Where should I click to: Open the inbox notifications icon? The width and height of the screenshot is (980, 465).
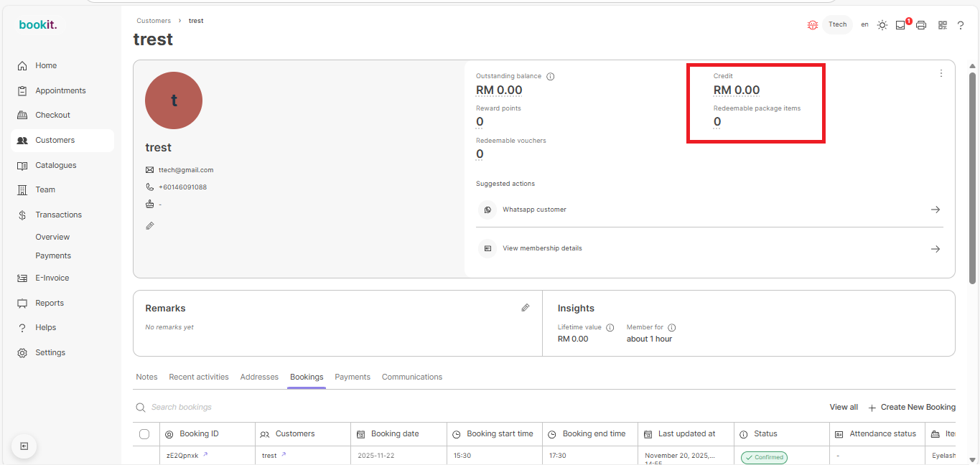(900, 25)
